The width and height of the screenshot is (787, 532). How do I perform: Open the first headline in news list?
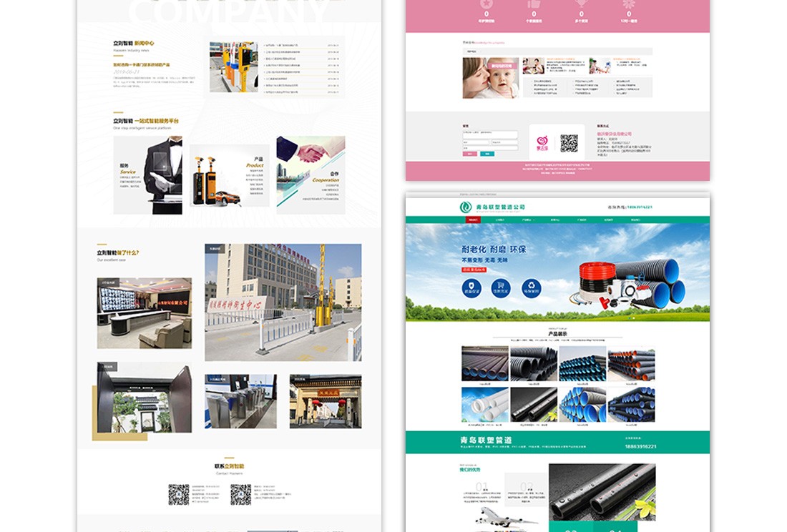(x=293, y=45)
